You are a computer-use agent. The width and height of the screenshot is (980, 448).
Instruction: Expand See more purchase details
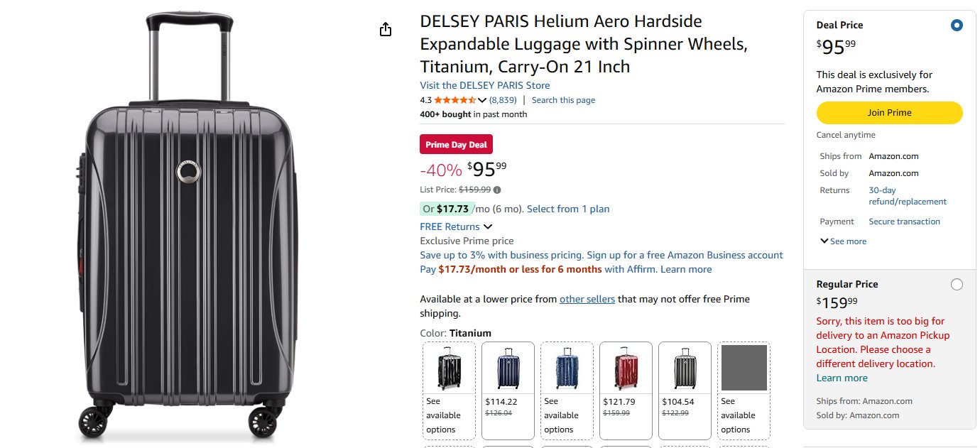[843, 241]
